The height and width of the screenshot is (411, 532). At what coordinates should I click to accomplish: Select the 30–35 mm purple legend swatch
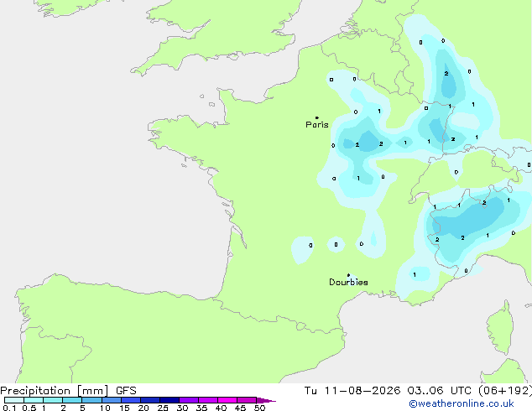point(188,400)
